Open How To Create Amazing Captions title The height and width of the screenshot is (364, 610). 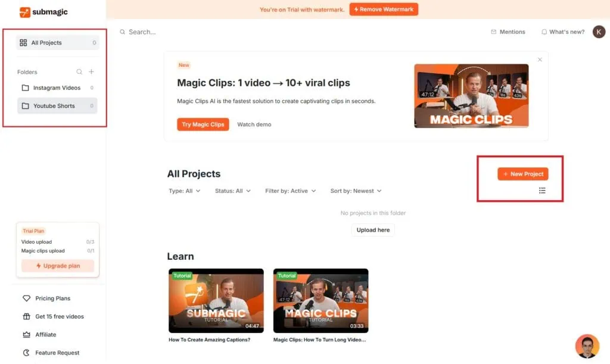(x=209, y=340)
